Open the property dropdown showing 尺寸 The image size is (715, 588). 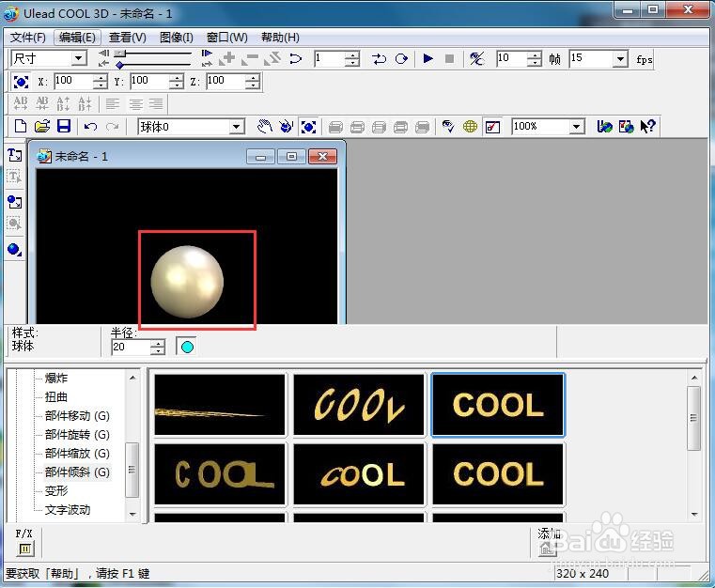point(79,58)
